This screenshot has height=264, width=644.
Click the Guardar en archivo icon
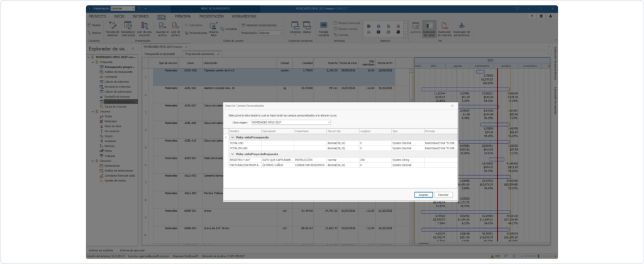(x=162, y=25)
